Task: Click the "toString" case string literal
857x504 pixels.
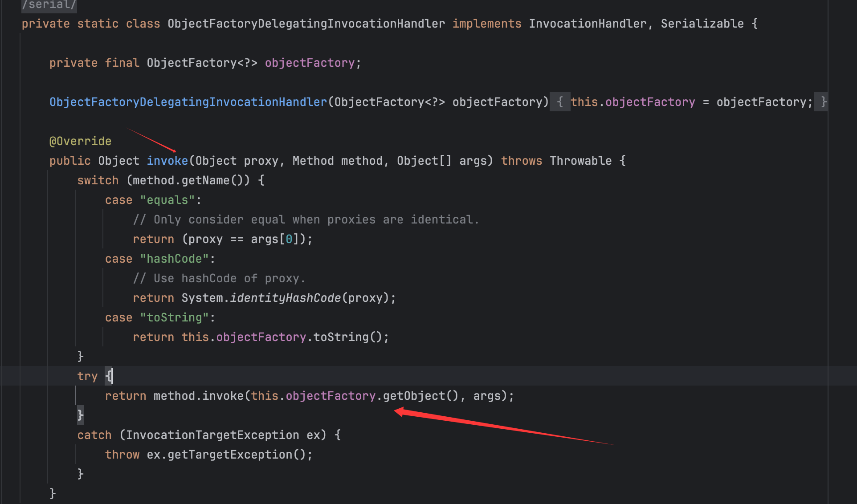Action: (174, 317)
